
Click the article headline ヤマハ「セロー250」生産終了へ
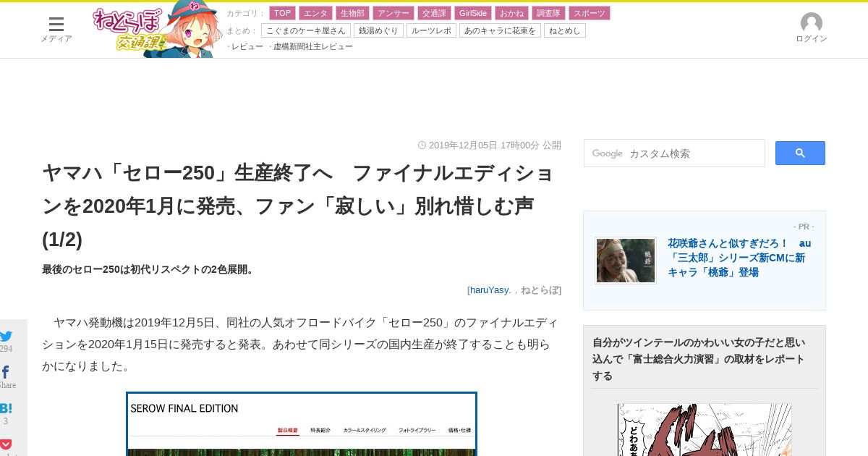coord(299,206)
